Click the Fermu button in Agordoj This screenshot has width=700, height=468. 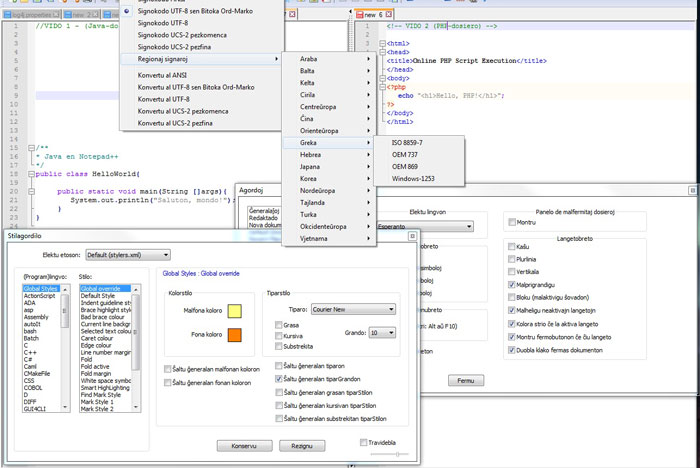point(466,380)
